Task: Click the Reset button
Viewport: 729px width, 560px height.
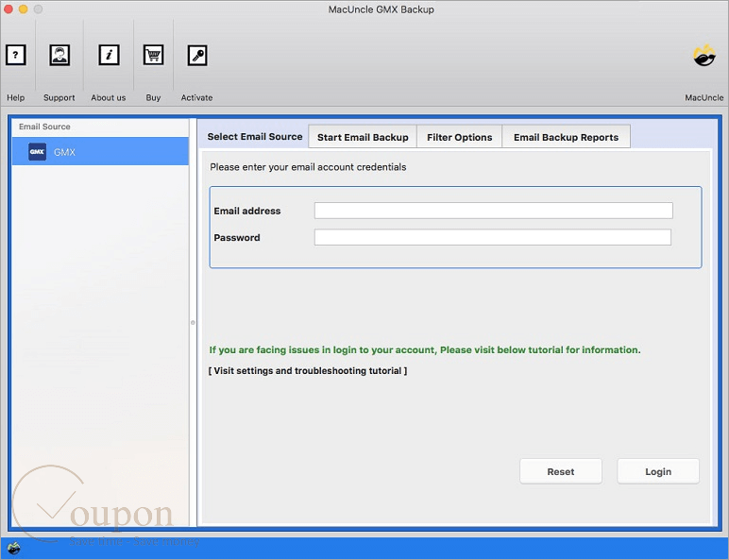Action: [x=561, y=471]
